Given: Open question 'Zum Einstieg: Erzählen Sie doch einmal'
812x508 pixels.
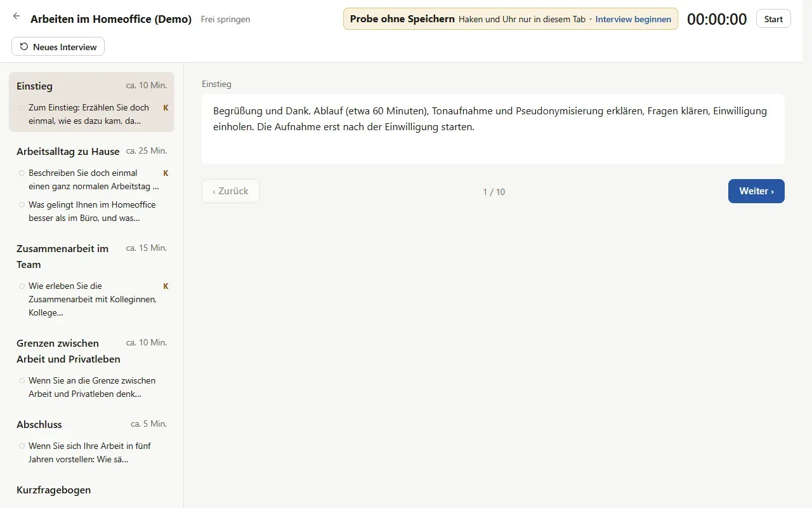Looking at the screenshot, I should pyautogui.click(x=89, y=114).
